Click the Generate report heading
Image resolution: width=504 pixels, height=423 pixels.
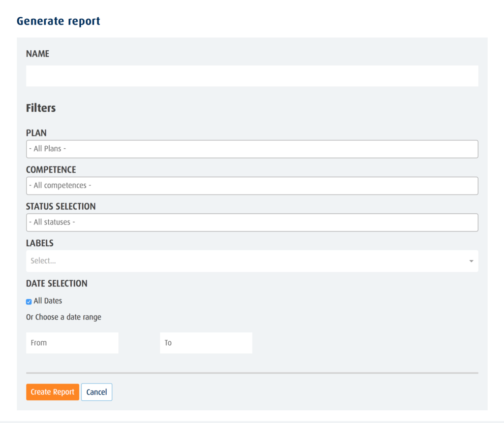pos(58,21)
